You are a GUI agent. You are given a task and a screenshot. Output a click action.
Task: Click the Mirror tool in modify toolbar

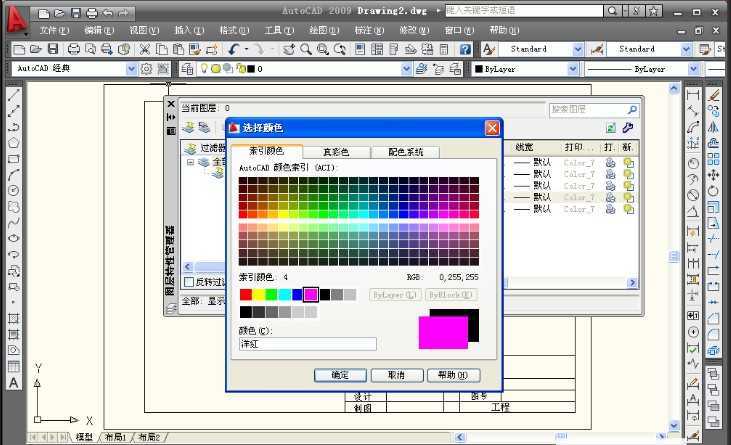pyautogui.click(x=713, y=127)
